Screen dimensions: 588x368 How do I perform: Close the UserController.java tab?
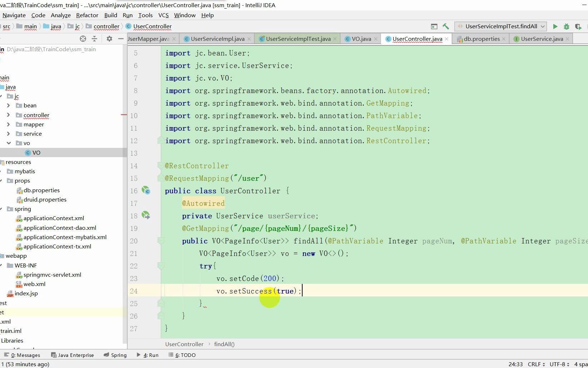[446, 39]
